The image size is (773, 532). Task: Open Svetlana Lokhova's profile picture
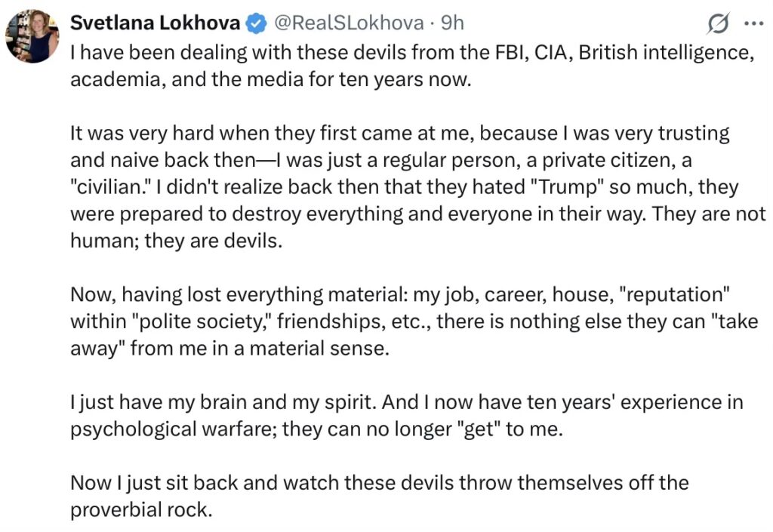32,37
